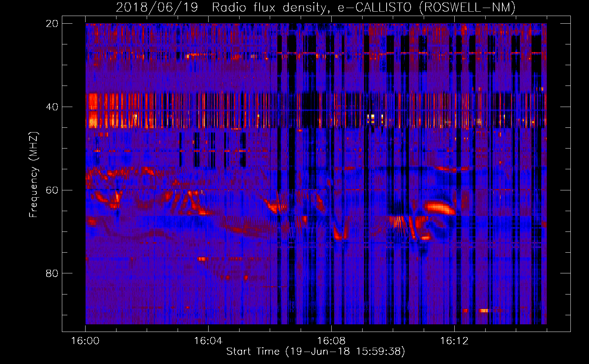This screenshot has height=364, width=589.
Task: Click the 20 frequency tick label
Action: (52, 24)
